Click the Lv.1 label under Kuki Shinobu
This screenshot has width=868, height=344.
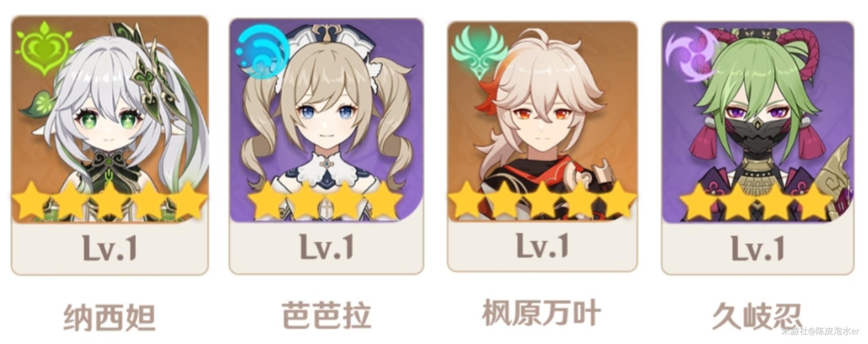coord(757,248)
